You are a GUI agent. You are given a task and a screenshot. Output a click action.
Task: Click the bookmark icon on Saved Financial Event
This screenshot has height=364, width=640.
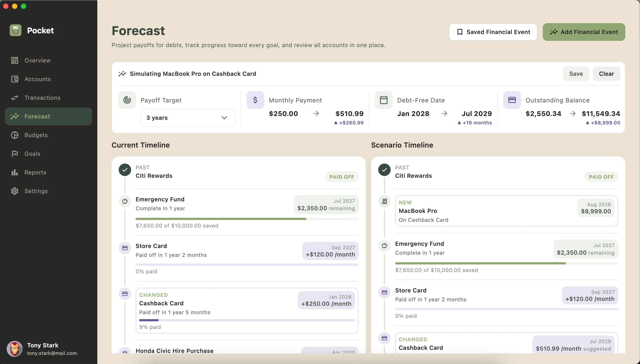point(460,32)
